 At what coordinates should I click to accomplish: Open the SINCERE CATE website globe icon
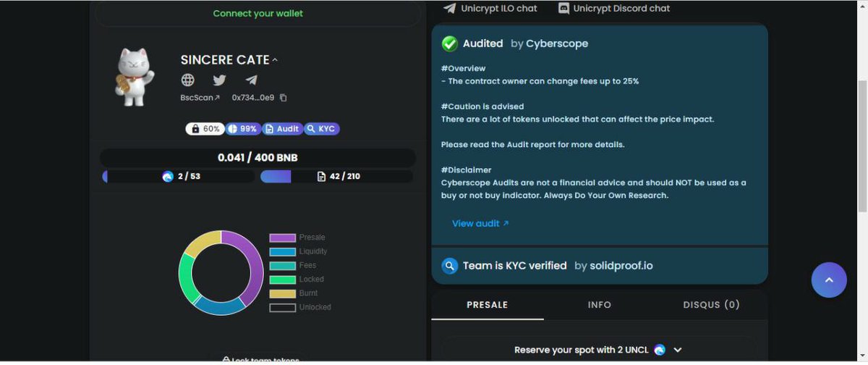(x=188, y=80)
